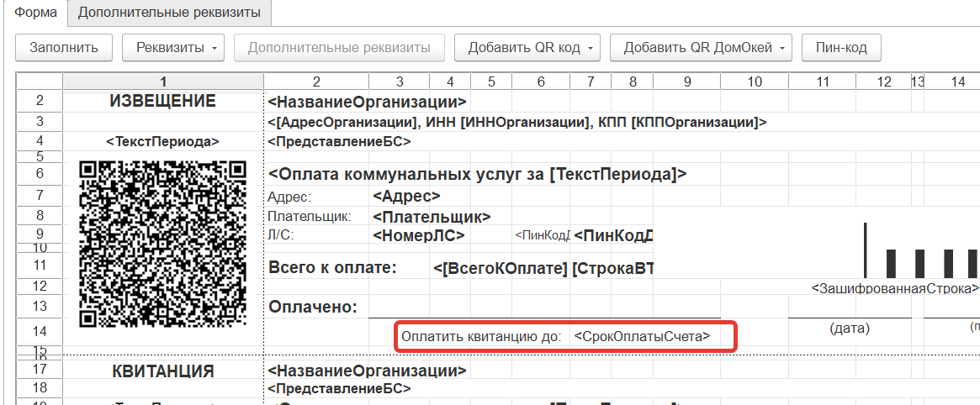
Task: Select the Всего к оплате cell
Action: click(331, 268)
